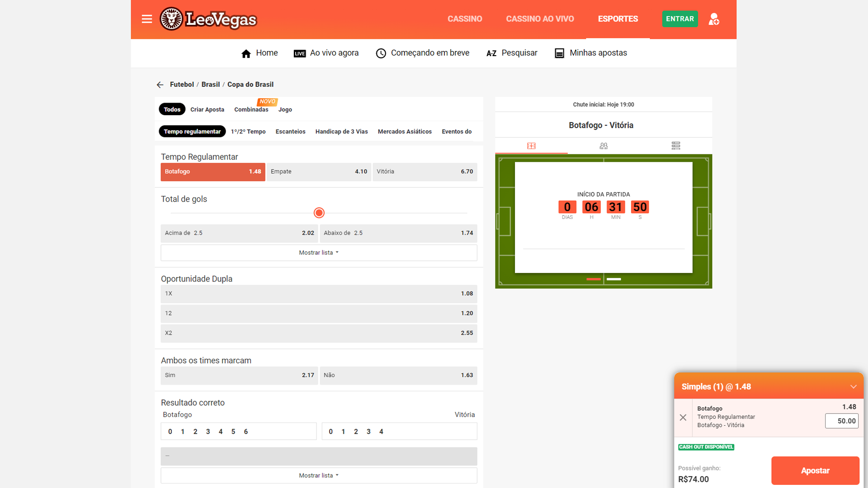Click the ENTRAR login button

(x=679, y=19)
